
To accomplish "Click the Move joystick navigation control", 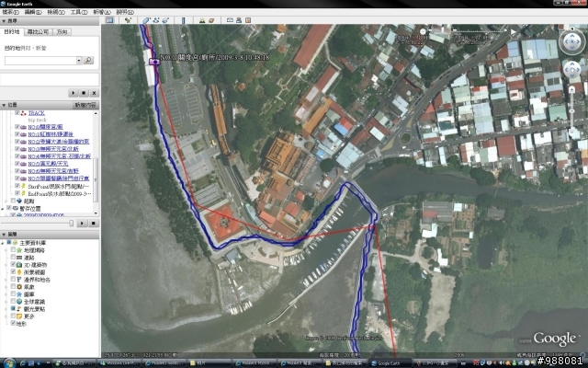I will [571, 70].
